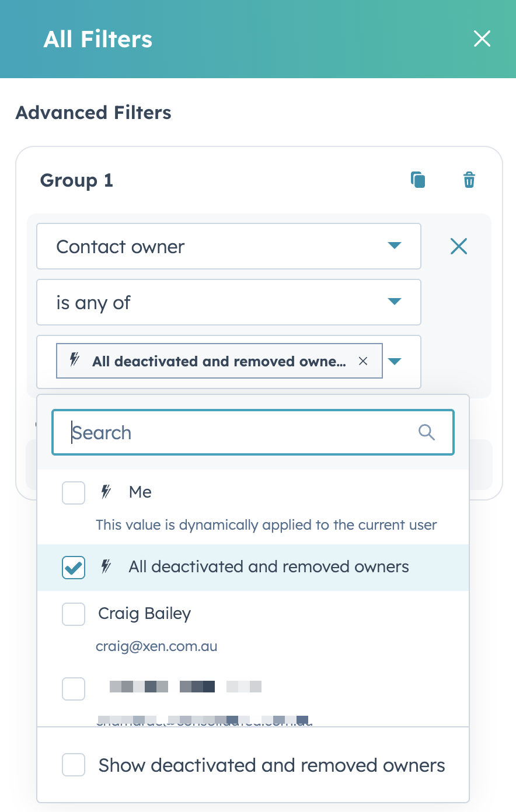
Task: Remove the selected deactivated owners tag
Action: [x=363, y=361]
